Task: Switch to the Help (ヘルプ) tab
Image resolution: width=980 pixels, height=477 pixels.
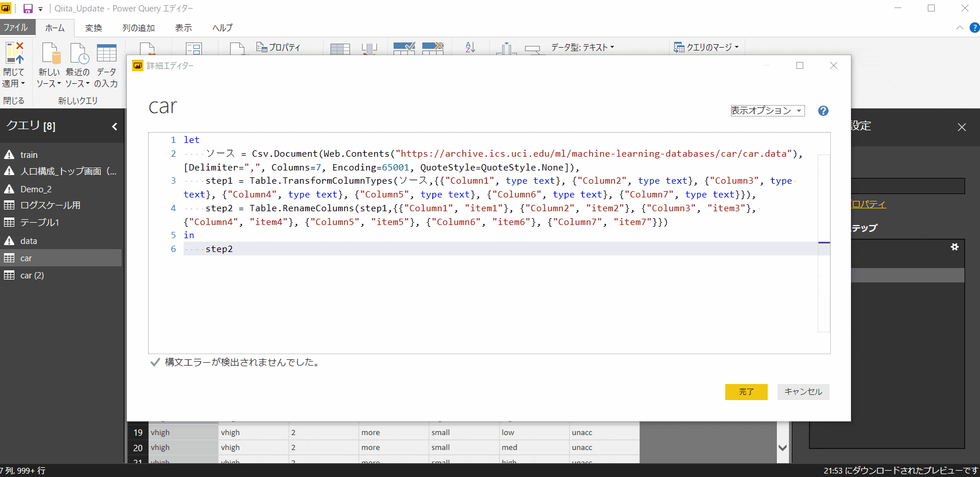Action: click(223, 28)
